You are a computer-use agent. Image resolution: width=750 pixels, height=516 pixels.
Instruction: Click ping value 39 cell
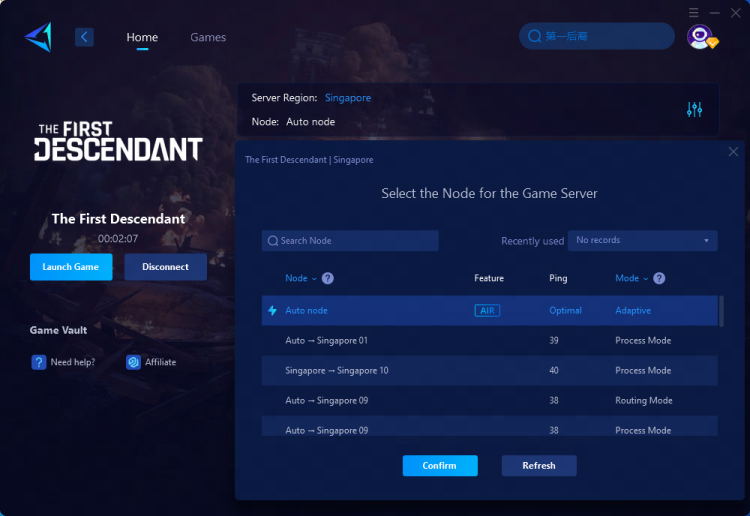[x=554, y=340]
